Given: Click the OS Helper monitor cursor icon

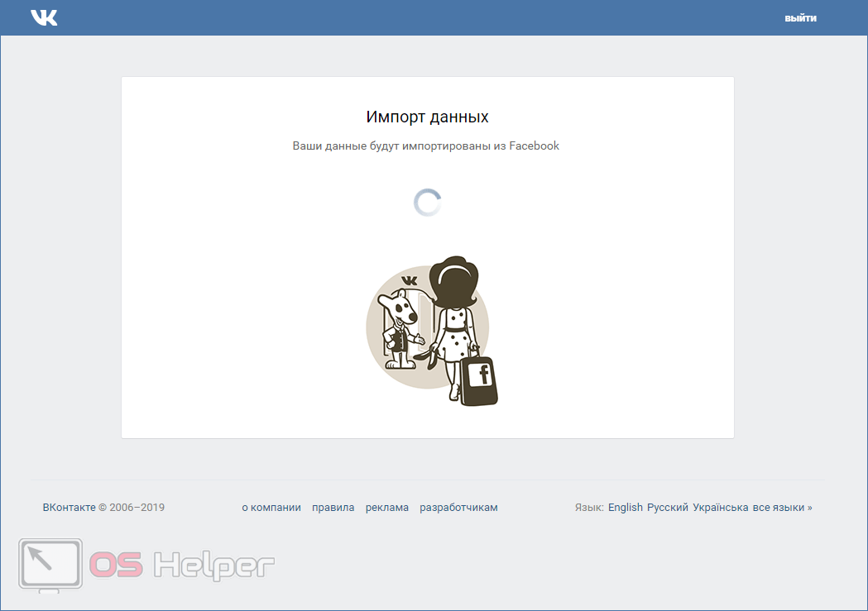Looking at the screenshot, I should pyautogui.click(x=50, y=564).
